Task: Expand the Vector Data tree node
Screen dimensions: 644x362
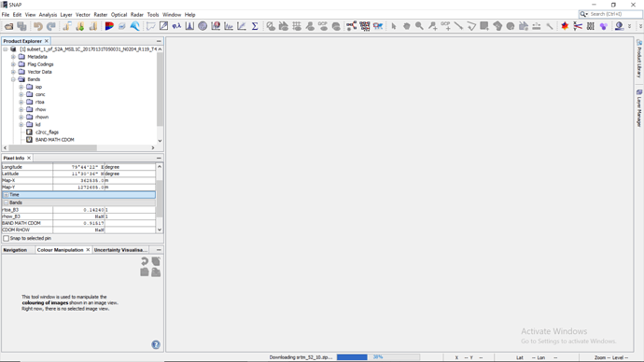Action: [13, 72]
